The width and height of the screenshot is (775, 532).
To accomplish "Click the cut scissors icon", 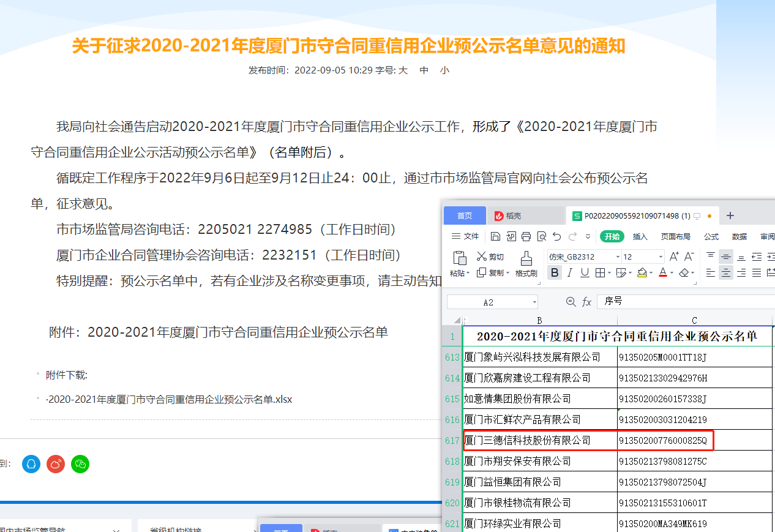I will (x=482, y=257).
